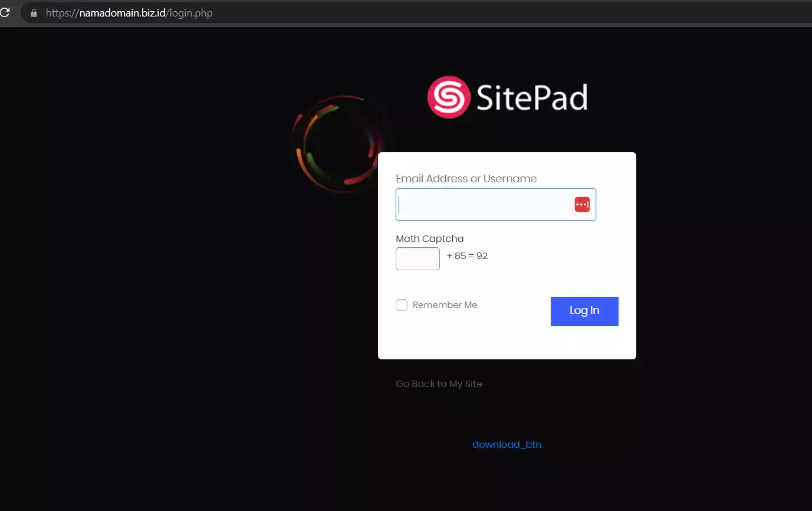Click the browser reload icon
This screenshot has width=812, height=511.
4,12
